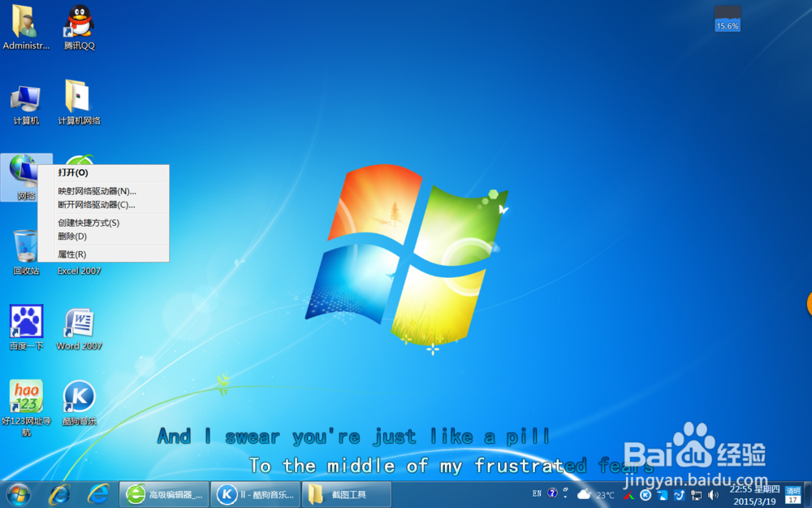Click the blue question-mark help tray icon
This screenshot has height=508, width=812.
[x=552, y=493]
